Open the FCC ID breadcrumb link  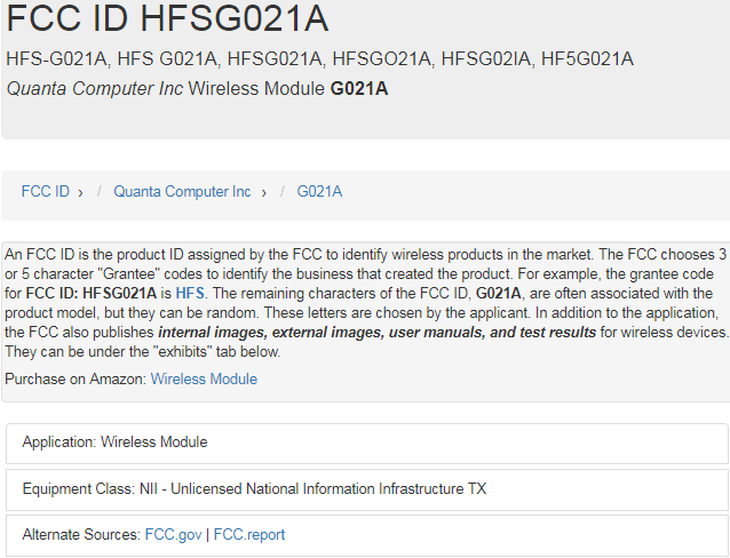point(45,192)
